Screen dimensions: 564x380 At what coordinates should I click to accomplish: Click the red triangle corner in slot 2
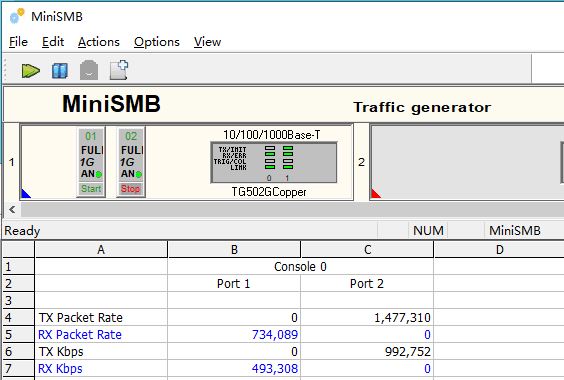pyautogui.click(x=376, y=193)
